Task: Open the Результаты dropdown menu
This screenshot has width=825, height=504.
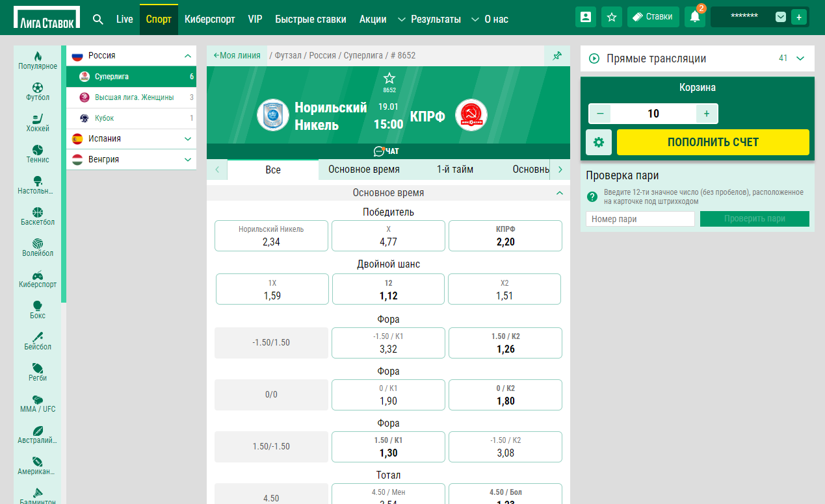Action: (x=429, y=19)
